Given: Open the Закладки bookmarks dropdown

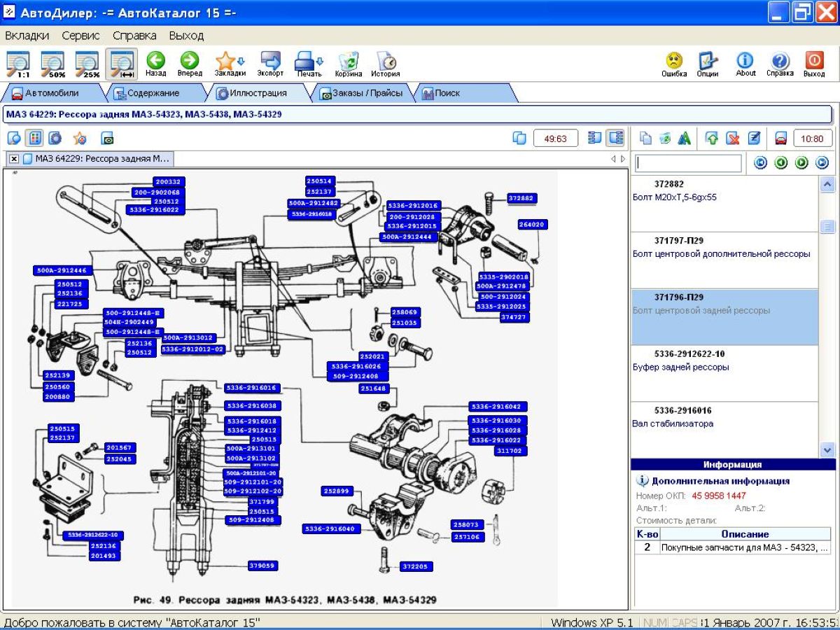Looking at the screenshot, I should pos(230,64).
